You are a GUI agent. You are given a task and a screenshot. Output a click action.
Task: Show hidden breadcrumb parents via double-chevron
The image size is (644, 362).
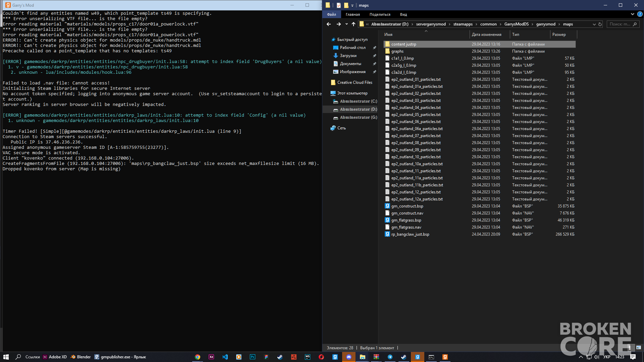368,24
